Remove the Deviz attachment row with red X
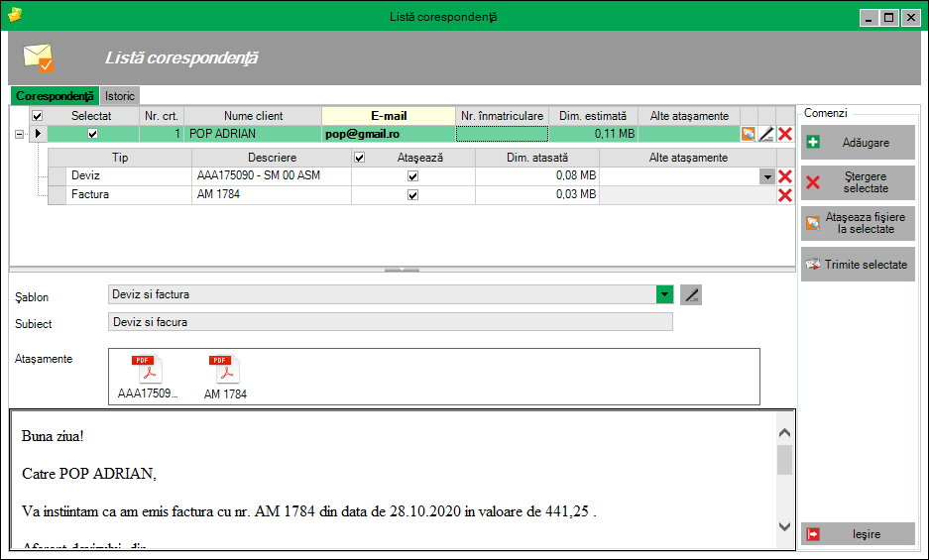Image resolution: width=929 pixels, height=560 pixels. click(785, 176)
